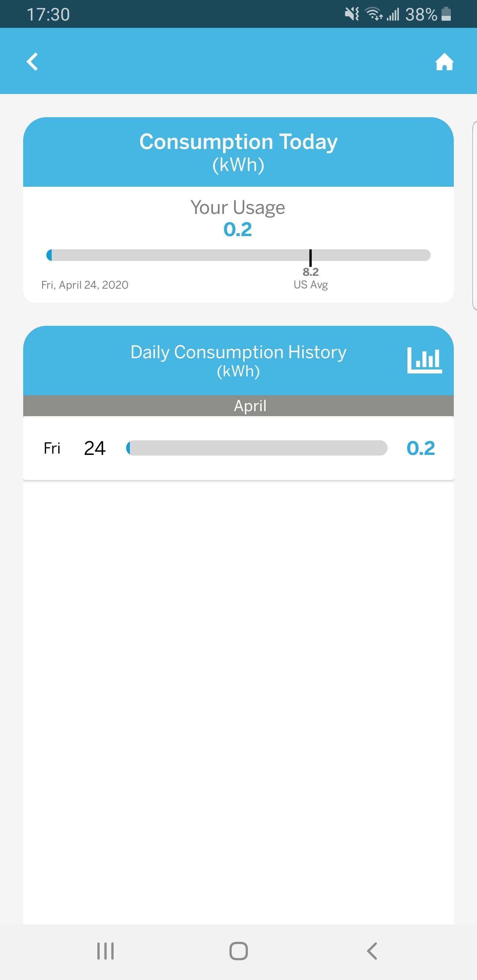The width and height of the screenshot is (477, 980).
Task: Tap the Fri, April 24, 2020 date
Action: pos(85,285)
